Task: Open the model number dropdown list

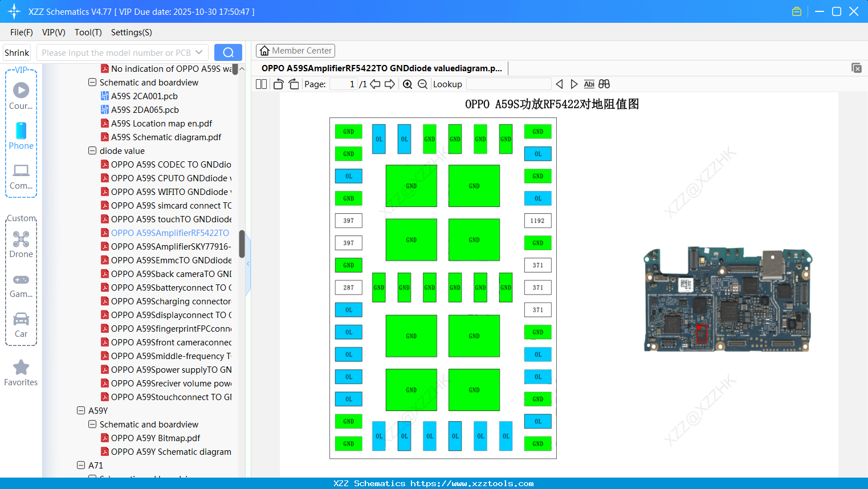Action: pyautogui.click(x=199, y=52)
